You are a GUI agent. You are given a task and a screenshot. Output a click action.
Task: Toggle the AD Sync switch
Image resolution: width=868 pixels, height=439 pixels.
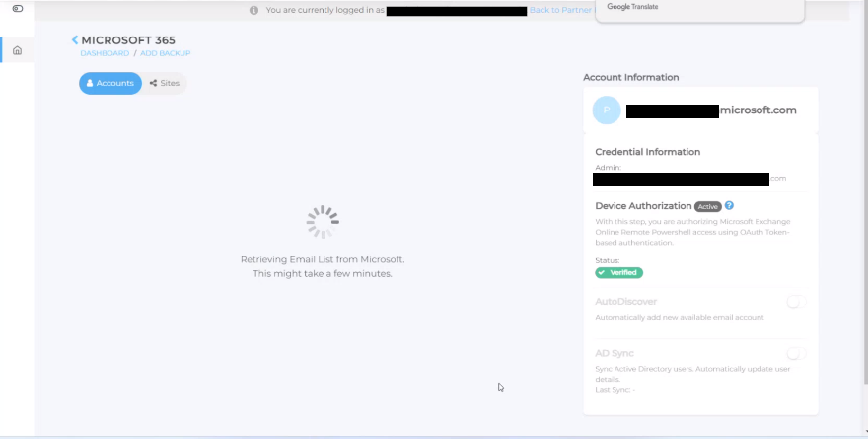(x=796, y=353)
